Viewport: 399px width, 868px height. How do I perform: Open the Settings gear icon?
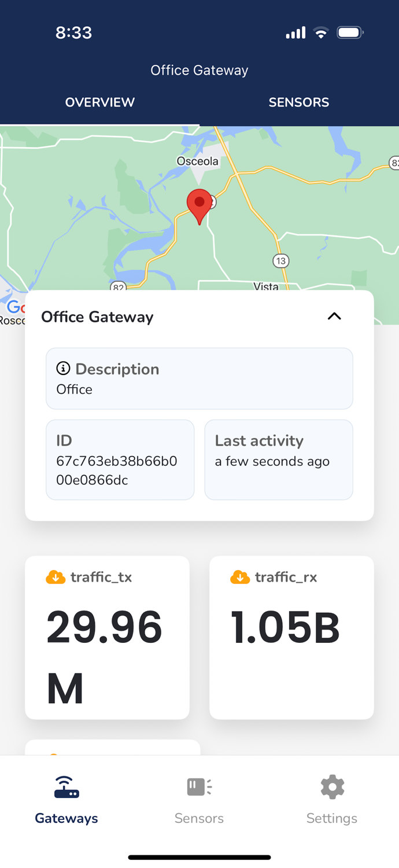pos(332,787)
